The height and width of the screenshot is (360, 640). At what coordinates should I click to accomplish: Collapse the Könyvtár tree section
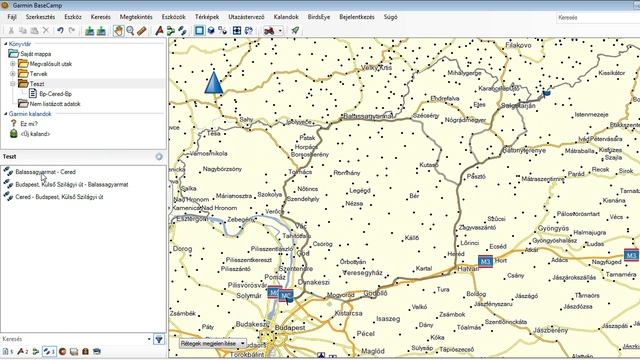[6, 44]
